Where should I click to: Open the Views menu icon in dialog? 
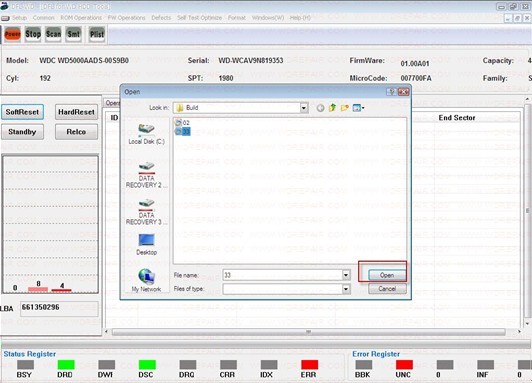358,108
